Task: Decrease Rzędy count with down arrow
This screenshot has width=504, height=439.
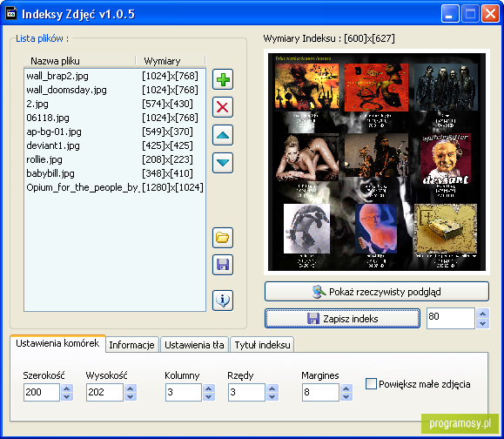Action: pos(272,396)
